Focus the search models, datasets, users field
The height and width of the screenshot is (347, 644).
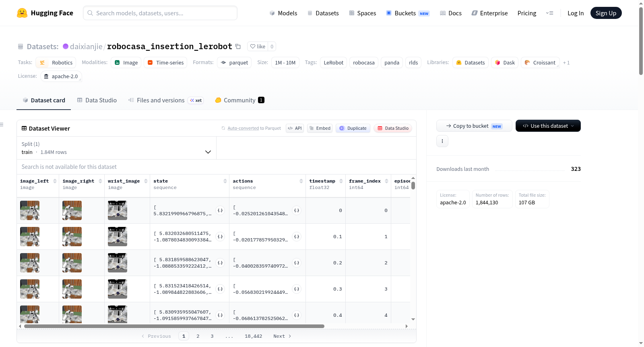(160, 13)
